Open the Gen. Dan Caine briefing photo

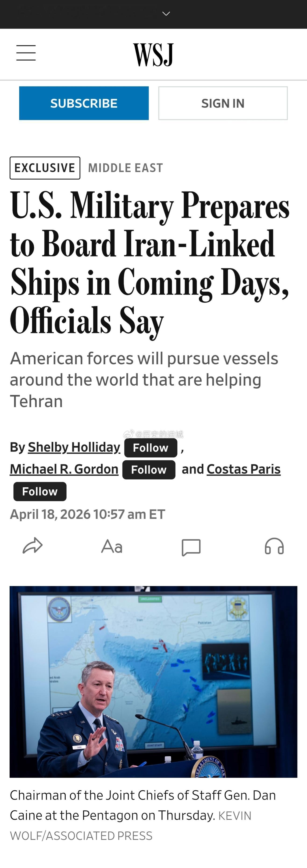coord(153,682)
